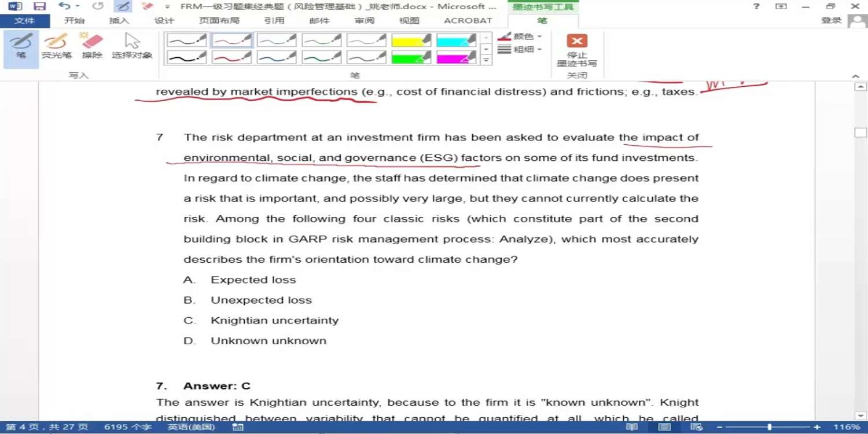
Task: Click the Sign in (登录) link
Action: [x=831, y=20]
